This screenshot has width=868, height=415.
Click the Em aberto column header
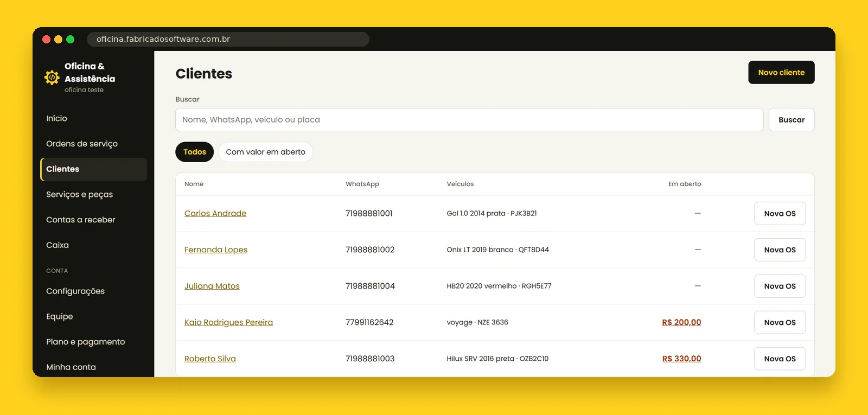pos(685,184)
